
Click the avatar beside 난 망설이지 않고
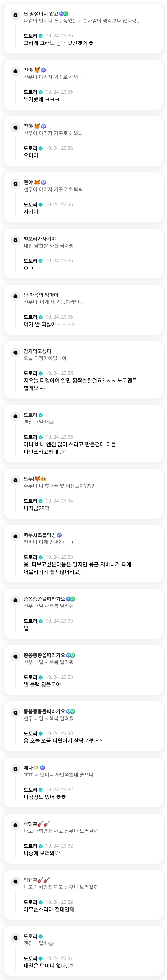[x=15, y=15]
